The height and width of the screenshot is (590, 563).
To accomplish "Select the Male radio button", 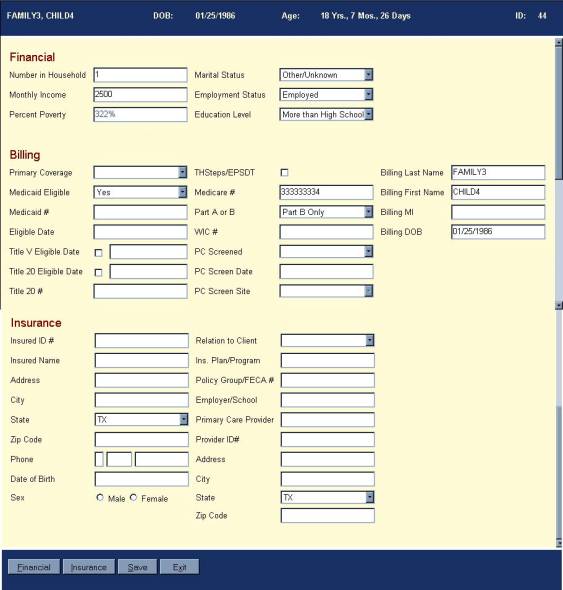I will (100, 497).
